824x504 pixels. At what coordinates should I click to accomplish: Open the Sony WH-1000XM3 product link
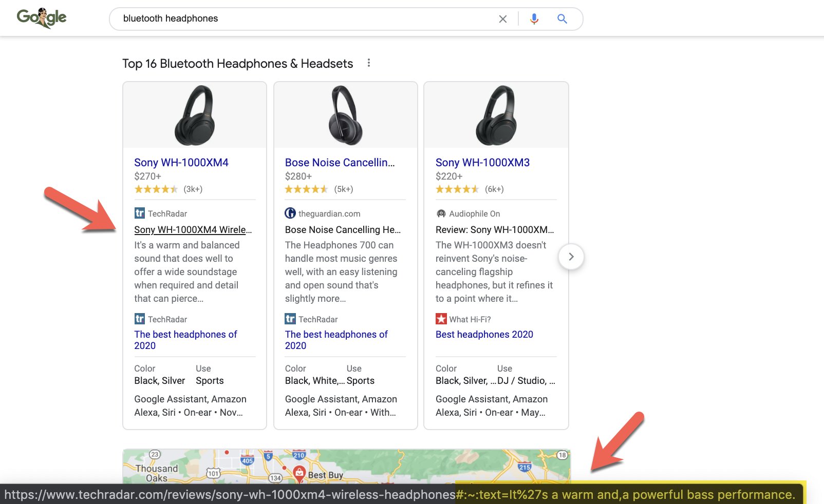pyautogui.click(x=481, y=162)
